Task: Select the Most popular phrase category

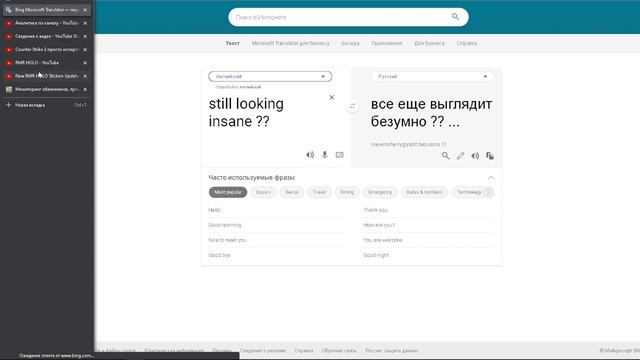Action: tap(228, 192)
